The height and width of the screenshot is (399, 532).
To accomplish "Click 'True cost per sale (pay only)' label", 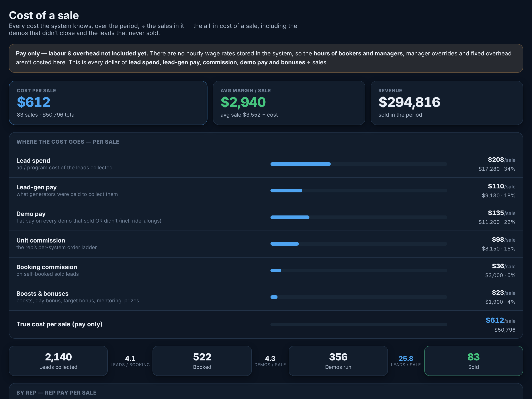I will 59,324.
